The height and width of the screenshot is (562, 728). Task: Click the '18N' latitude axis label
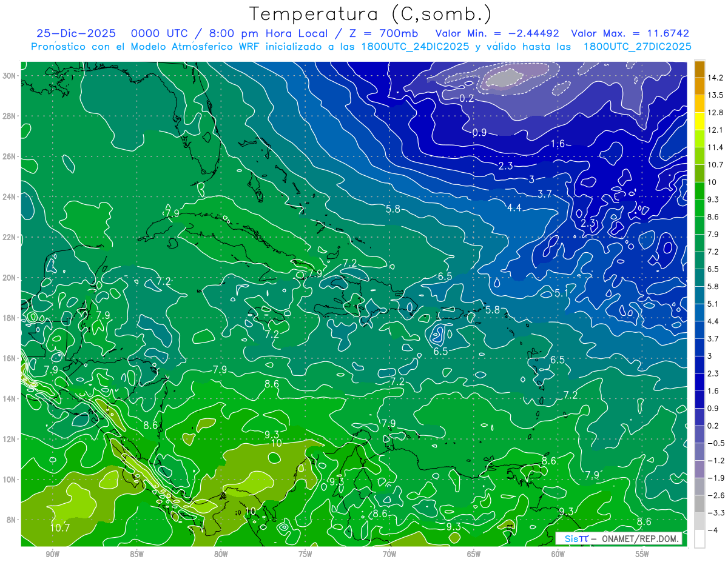pos(10,317)
